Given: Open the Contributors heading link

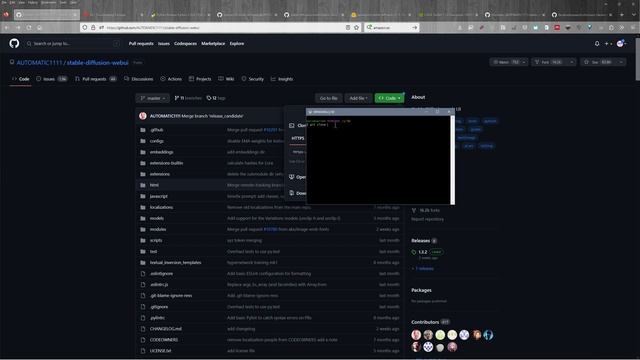Looking at the screenshot, I should point(425,322).
